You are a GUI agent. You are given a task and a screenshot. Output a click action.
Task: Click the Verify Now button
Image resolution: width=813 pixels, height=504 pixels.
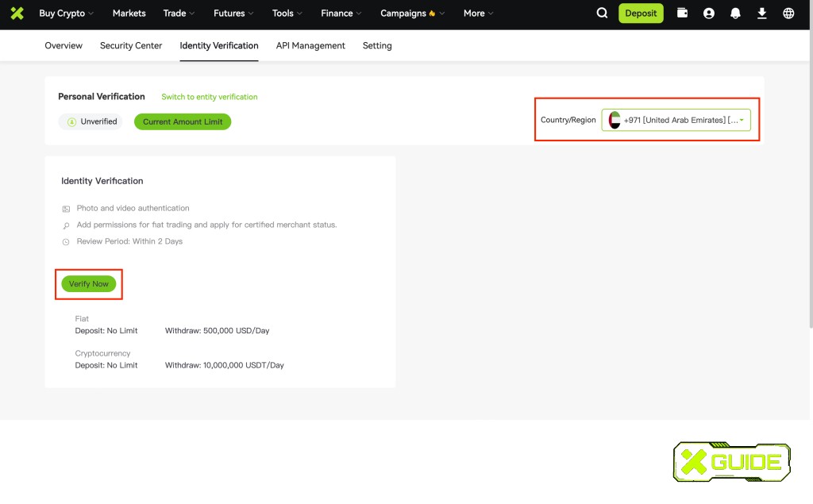(x=89, y=283)
